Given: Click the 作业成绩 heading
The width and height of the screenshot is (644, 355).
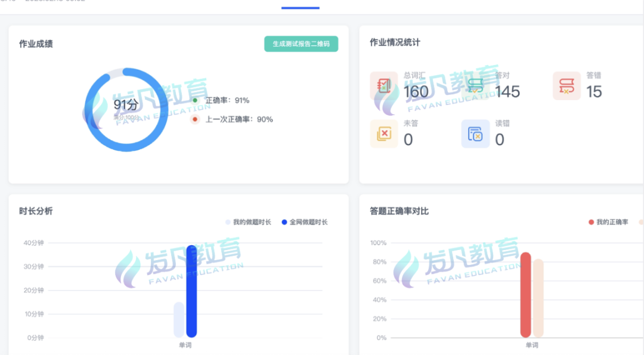Looking at the screenshot, I should pos(36,44).
